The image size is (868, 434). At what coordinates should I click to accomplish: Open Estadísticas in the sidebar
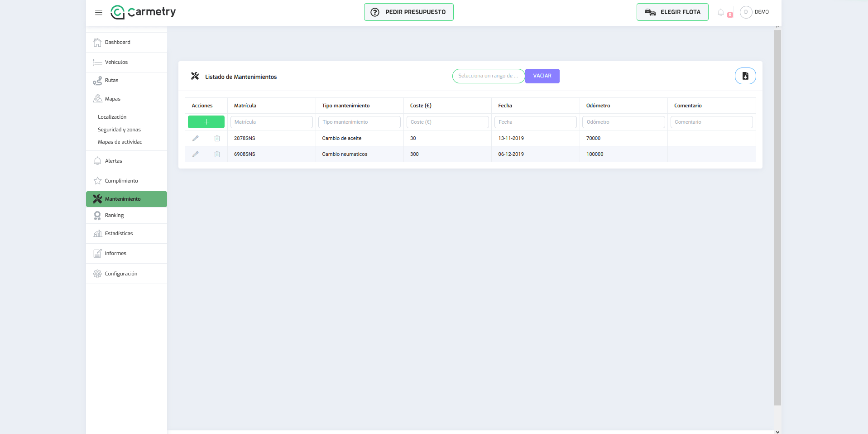[126, 233]
